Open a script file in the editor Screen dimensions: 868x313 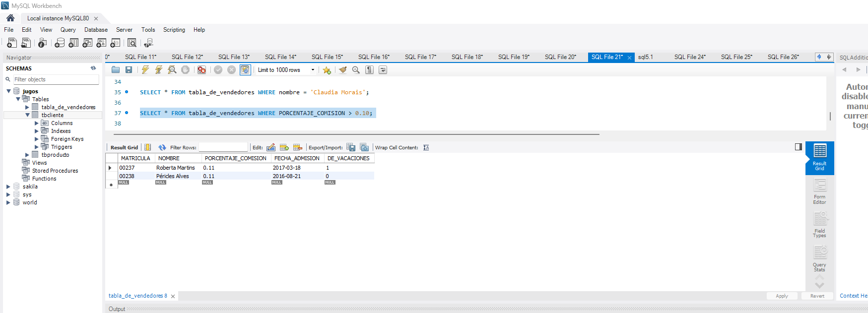[x=116, y=70]
